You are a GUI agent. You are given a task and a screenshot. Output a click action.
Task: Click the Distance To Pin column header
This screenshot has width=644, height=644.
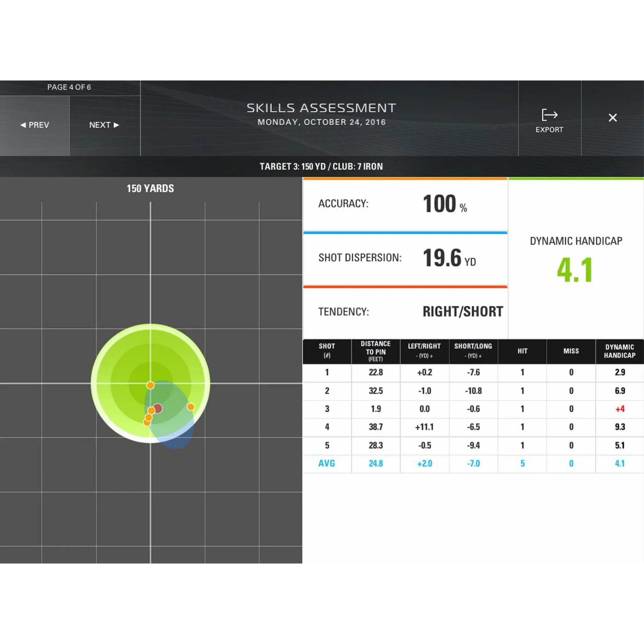(x=375, y=351)
